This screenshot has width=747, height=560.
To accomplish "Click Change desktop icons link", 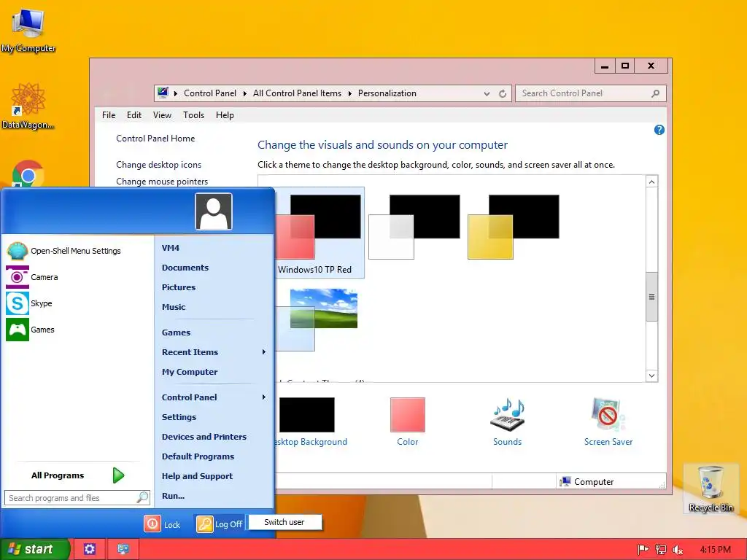I will 158,165.
